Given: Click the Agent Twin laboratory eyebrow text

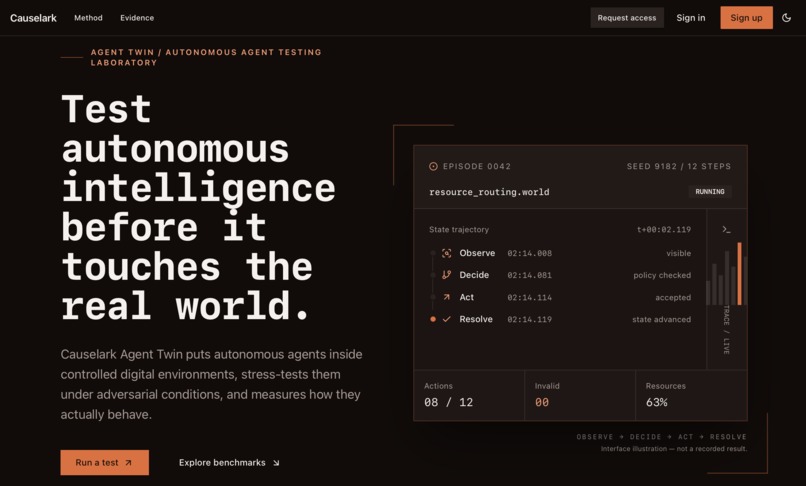Looking at the screenshot, I should [206, 57].
